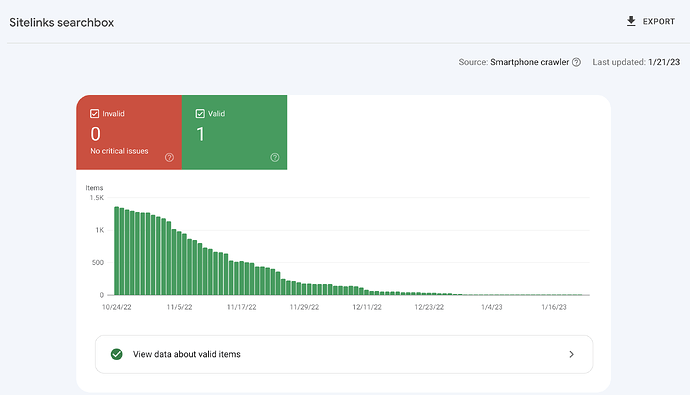Click the 1/4/23 axis date label
Image resolution: width=690 pixels, height=395 pixels.
pyautogui.click(x=492, y=307)
